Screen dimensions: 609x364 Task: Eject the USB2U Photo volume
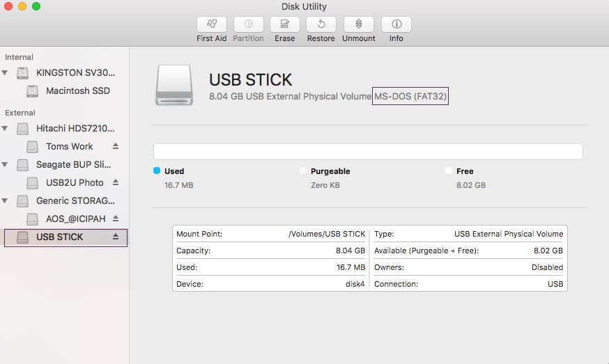click(x=116, y=182)
